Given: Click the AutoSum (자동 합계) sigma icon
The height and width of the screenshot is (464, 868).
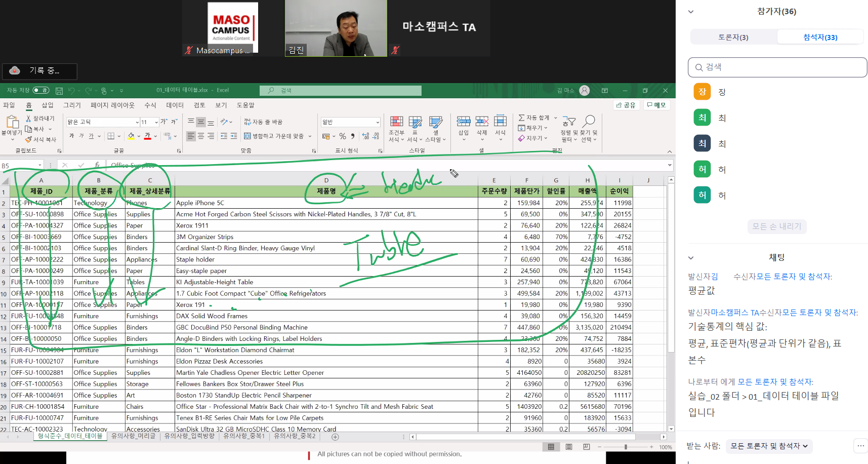Looking at the screenshot, I should click(521, 118).
